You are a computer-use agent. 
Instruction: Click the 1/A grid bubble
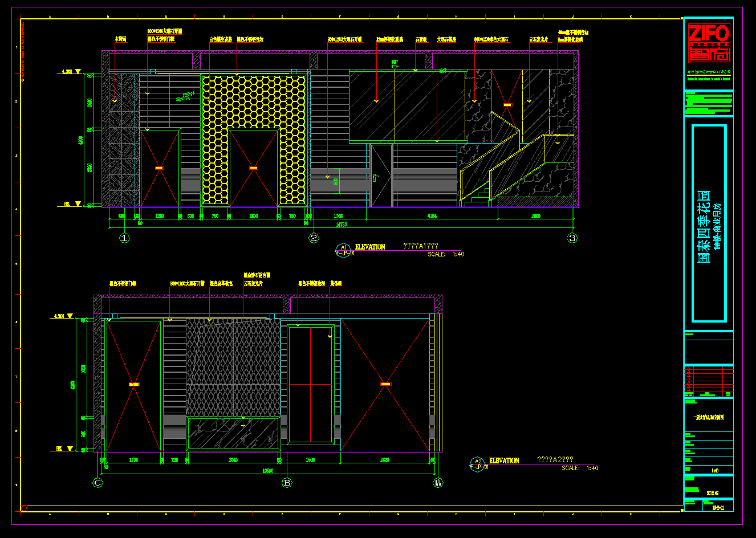point(438,483)
